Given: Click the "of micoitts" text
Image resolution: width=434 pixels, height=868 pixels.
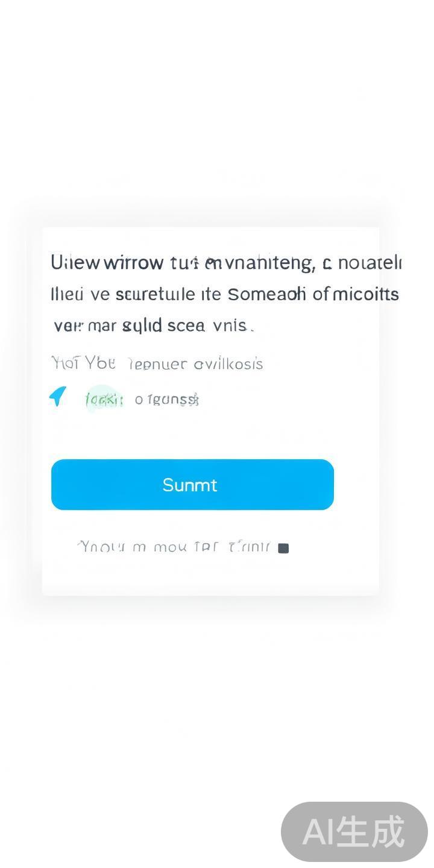Looking at the screenshot, I should pyautogui.click(x=356, y=294).
